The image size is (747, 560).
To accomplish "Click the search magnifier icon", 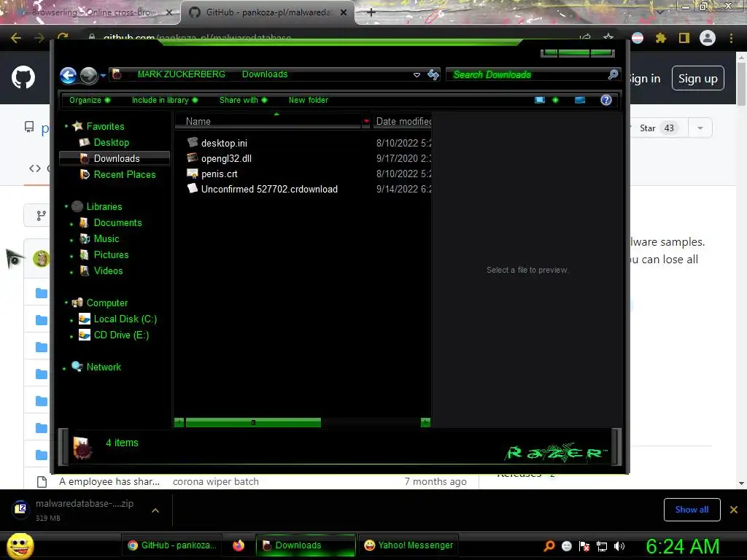I will pyautogui.click(x=613, y=74).
